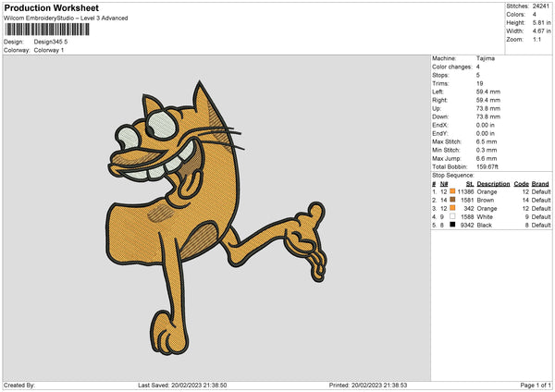This screenshot has height=392, width=555.
Task: Click the Stop Sequence heading
Action: (x=452, y=176)
